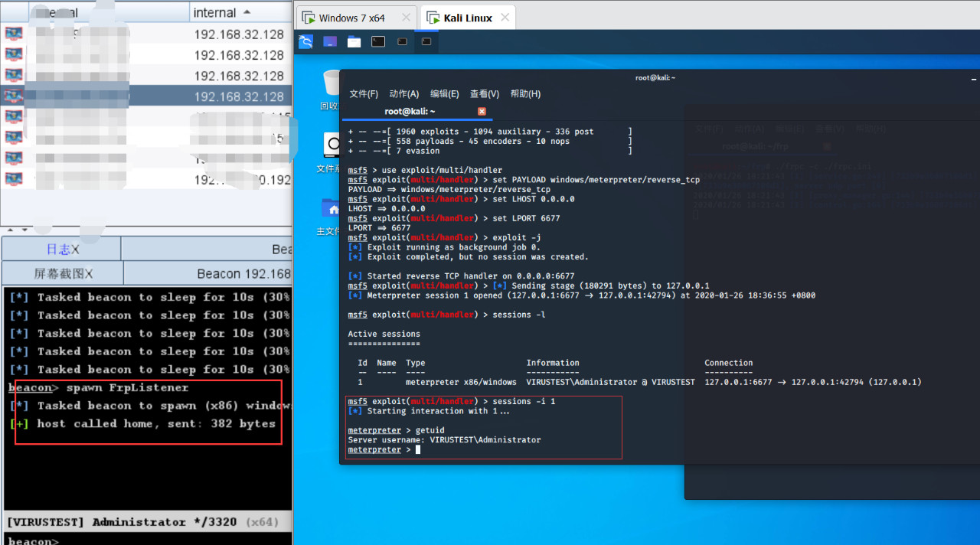Image resolution: width=980 pixels, height=545 pixels.
Task: Click the 'set LHOST 0.0.0.0' command line
Action: (461, 199)
